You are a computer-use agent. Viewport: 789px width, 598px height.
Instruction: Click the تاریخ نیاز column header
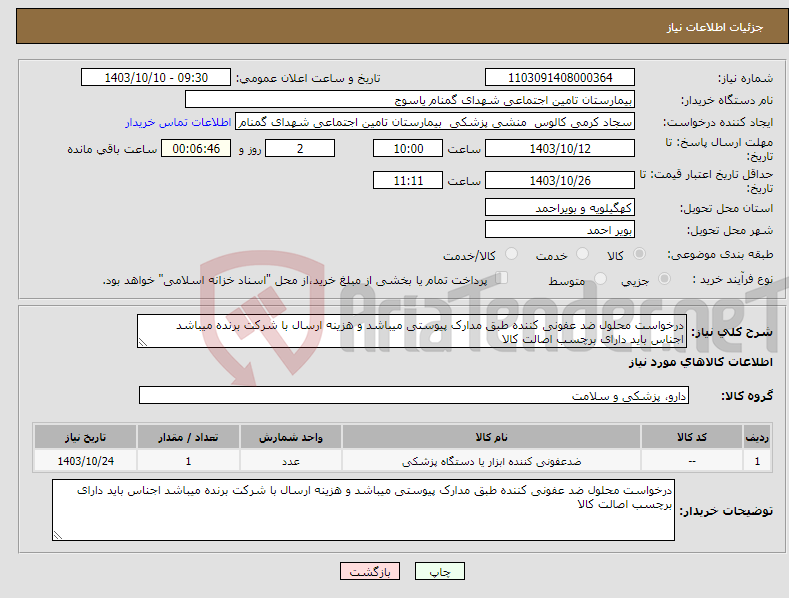tap(86, 437)
